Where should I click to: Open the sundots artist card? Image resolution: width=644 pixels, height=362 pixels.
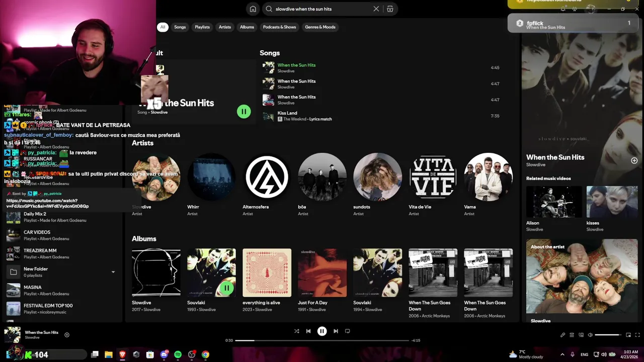click(377, 185)
